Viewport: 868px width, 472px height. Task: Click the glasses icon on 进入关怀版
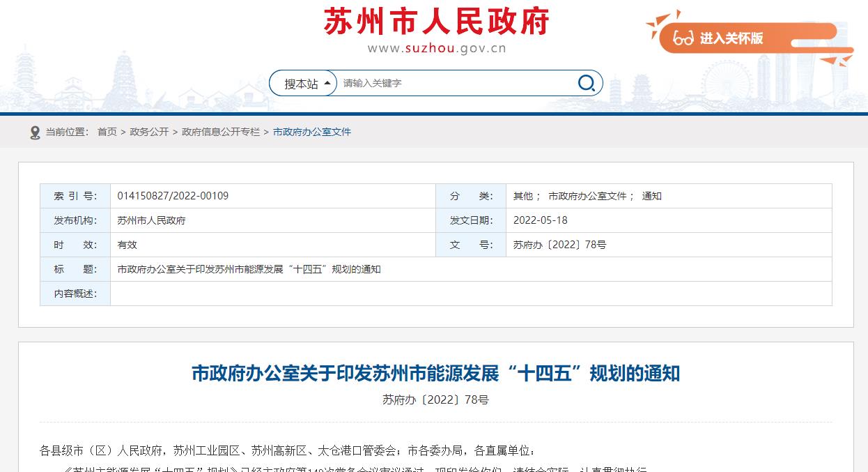coord(683,38)
